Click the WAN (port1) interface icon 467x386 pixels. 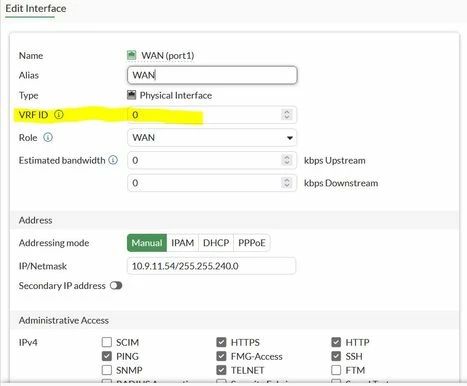pos(132,55)
